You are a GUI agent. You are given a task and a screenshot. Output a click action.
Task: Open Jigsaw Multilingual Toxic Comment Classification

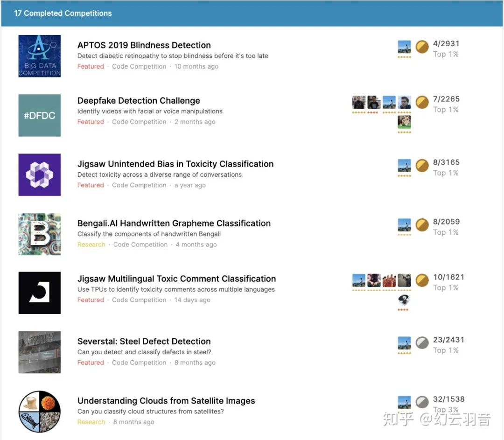(x=176, y=279)
